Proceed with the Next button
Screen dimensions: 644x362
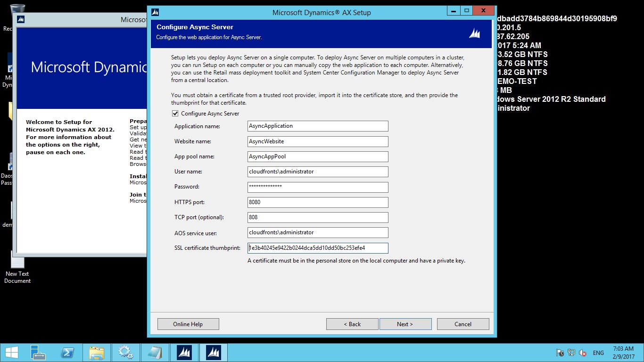405,324
